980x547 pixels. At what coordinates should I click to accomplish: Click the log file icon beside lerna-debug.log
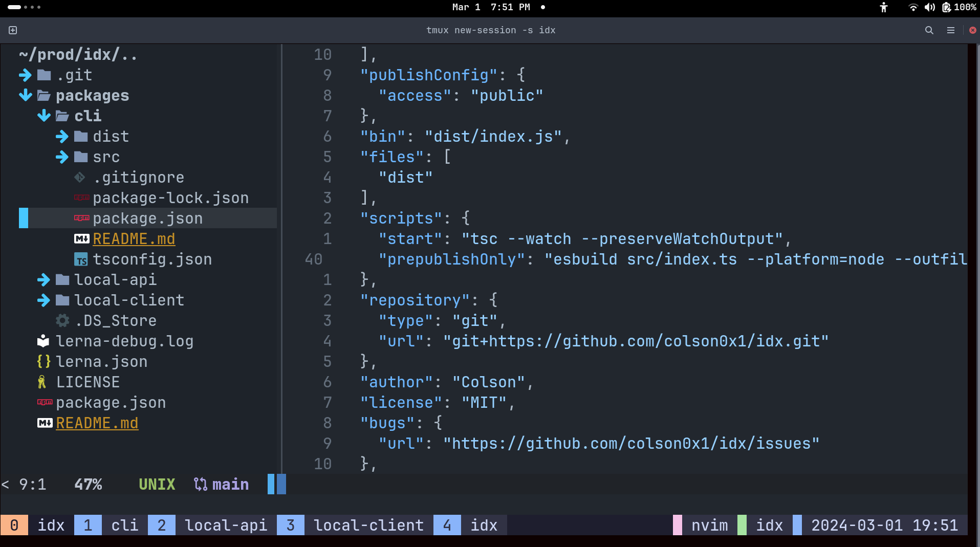(43, 341)
